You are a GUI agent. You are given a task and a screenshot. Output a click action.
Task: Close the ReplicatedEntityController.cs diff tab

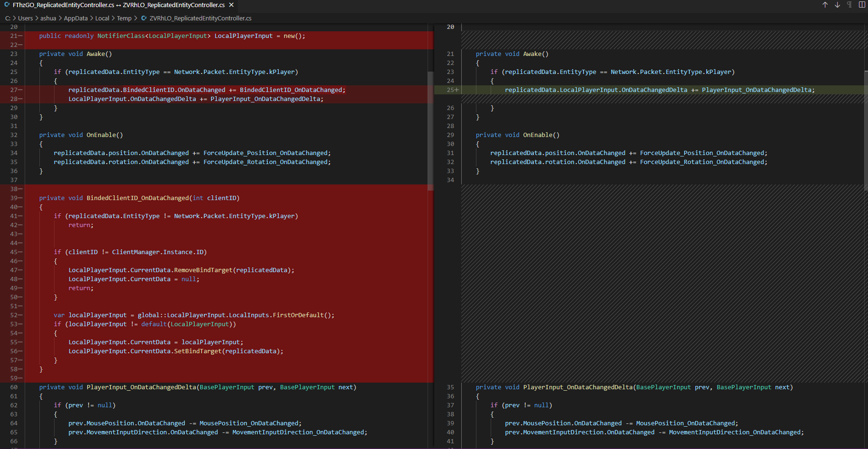click(x=231, y=5)
